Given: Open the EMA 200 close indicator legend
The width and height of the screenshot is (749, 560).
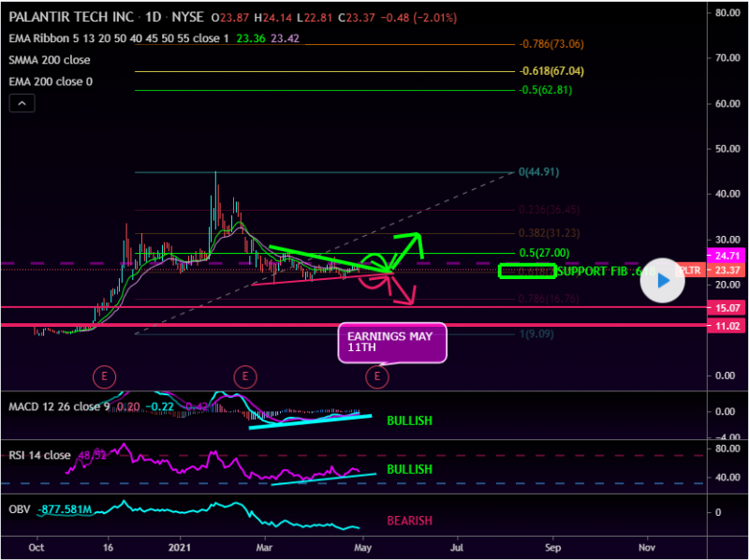Looking at the screenshot, I should click(51, 81).
